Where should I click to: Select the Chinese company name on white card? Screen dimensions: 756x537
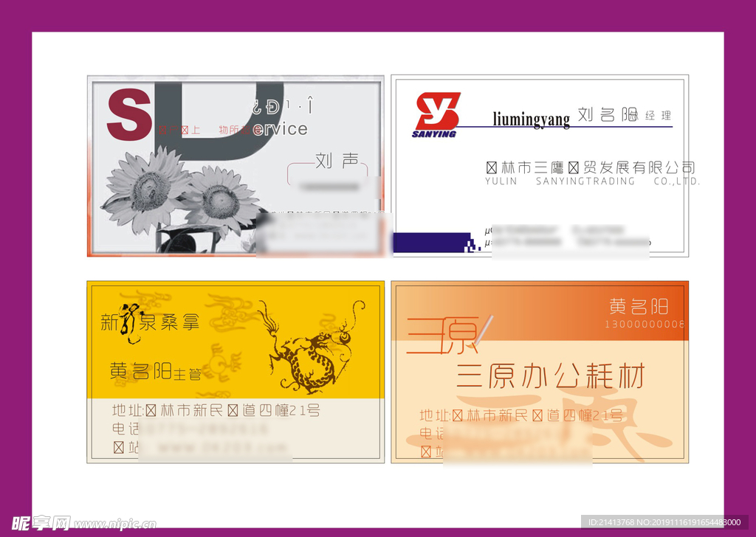tap(590, 167)
